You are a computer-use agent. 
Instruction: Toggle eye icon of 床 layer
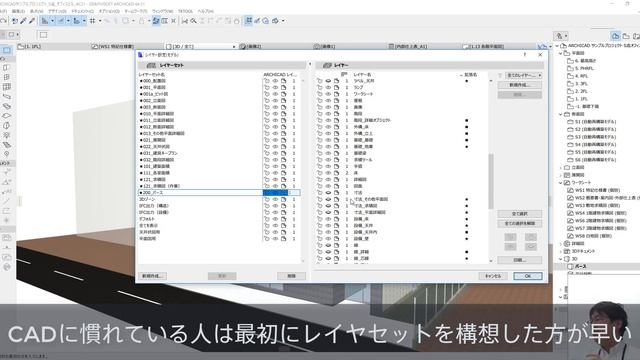pyautogui.click(x=328, y=173)
